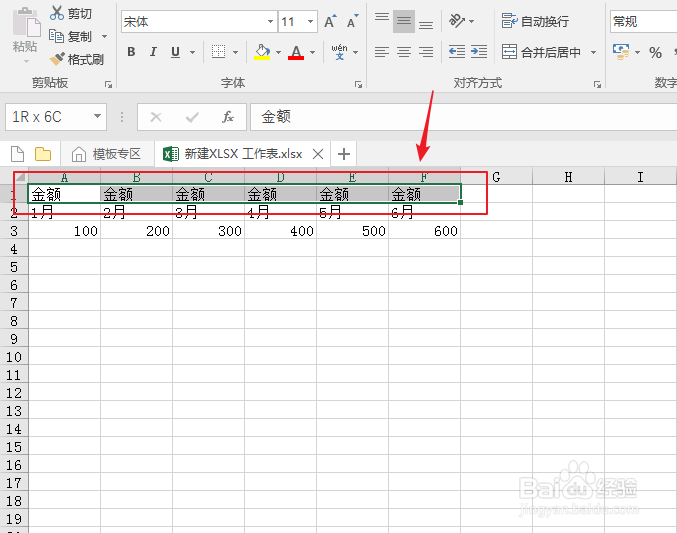Viewport: 677px width, 533px height.
Task: Select the Format Painter brush
Action: [57, 59]
